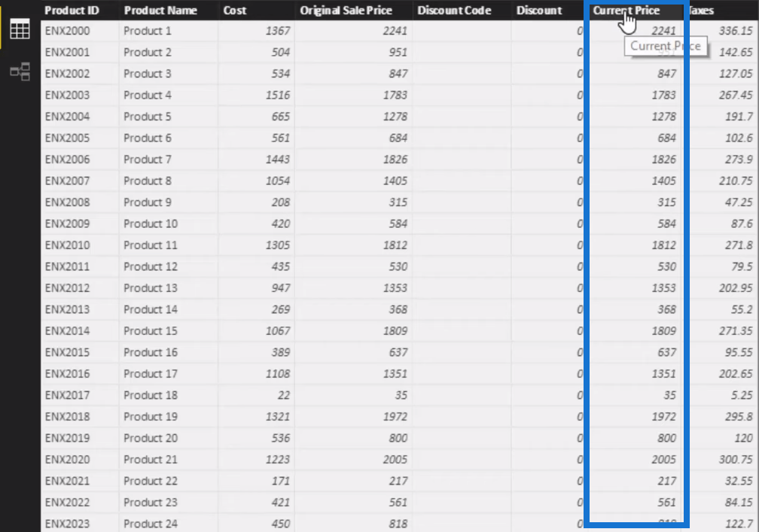Click Taxes value 5.25
759x532 pixels.
click(742, 395)
